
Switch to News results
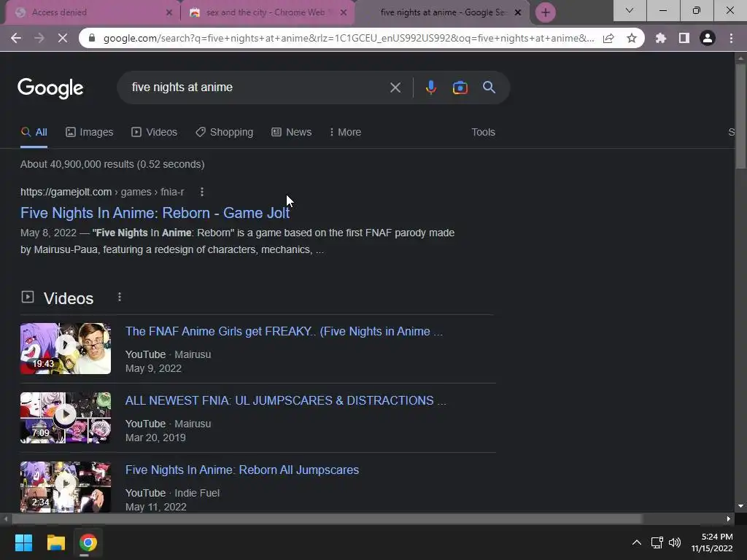292,133
